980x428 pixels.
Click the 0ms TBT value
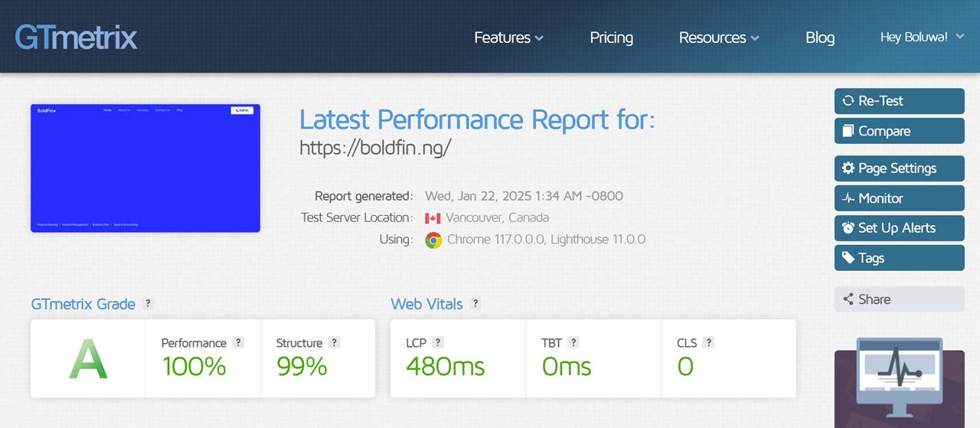566,367
